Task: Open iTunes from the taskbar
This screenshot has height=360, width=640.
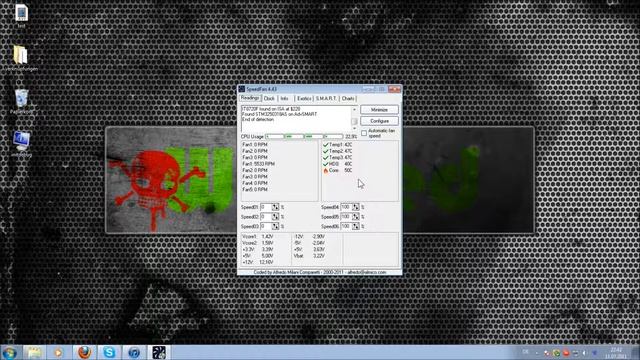Action: pos(134,353)
